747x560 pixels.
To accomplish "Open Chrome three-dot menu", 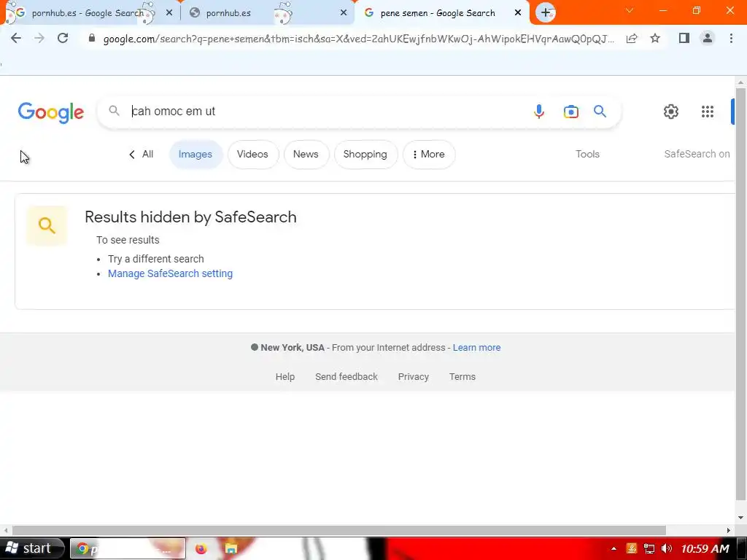I will (731, 38).
